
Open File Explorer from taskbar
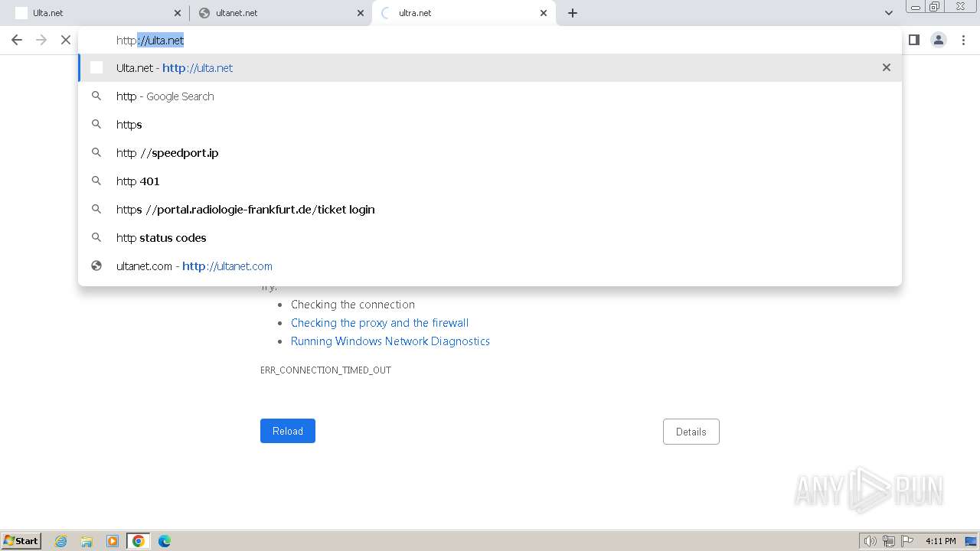(87, 541)
